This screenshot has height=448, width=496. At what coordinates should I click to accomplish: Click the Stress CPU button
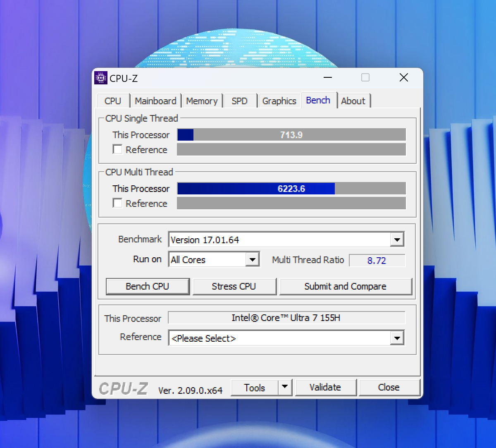(234, 286)
